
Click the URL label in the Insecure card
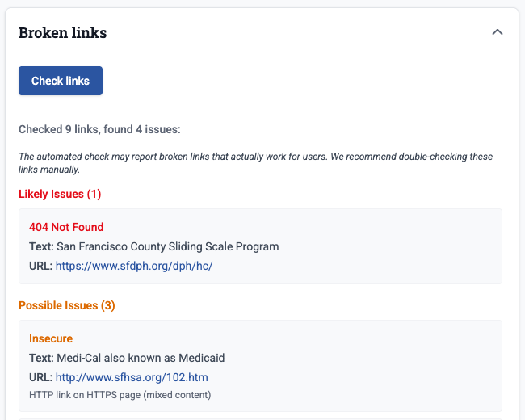40,377
